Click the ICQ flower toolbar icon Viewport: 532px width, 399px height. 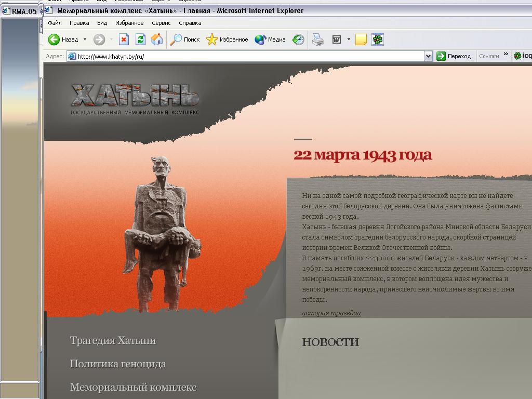click(x=378, y=39)
